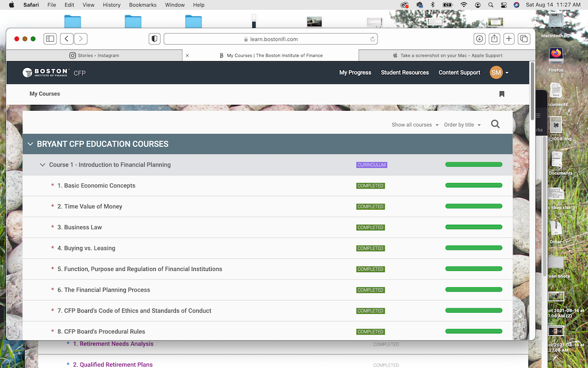
Task: Open Content Support
Action: (459, 72)
